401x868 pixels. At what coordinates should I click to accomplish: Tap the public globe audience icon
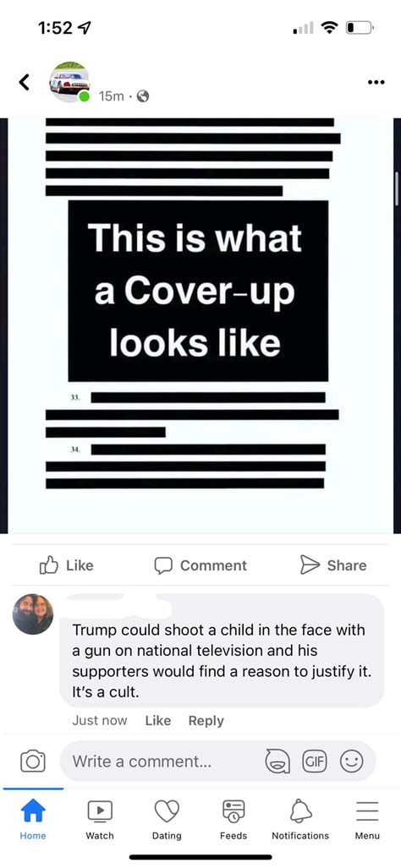click(143, 96)
